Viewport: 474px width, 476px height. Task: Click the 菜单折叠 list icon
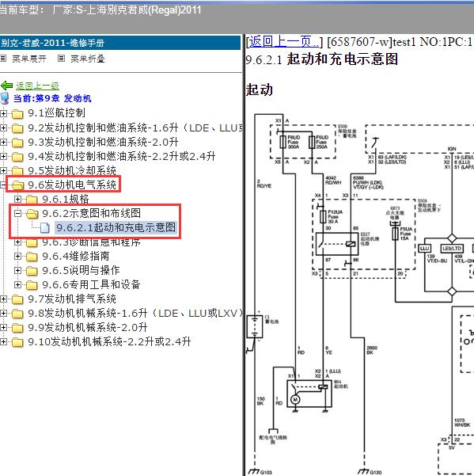[61, 59]
